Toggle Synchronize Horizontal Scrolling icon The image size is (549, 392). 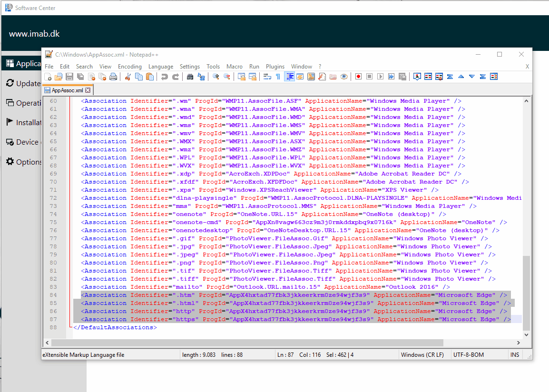click(x=253, y=77)
